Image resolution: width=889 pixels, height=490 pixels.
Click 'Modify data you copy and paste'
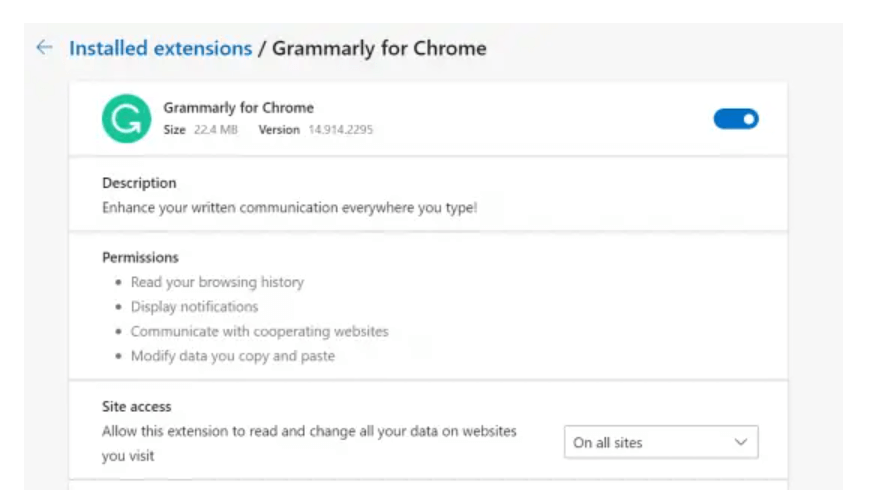(x=233, y=356)
